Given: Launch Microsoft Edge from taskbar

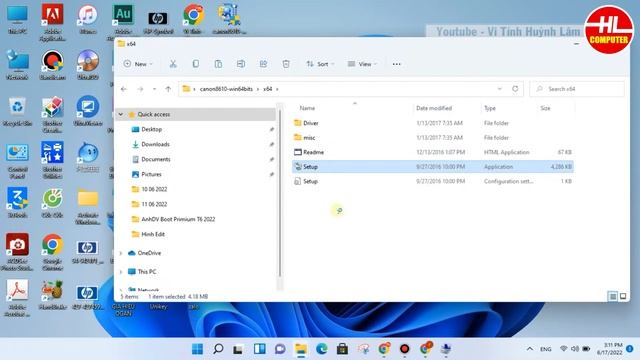Looking at the screenshot, I should pos(322,349).
